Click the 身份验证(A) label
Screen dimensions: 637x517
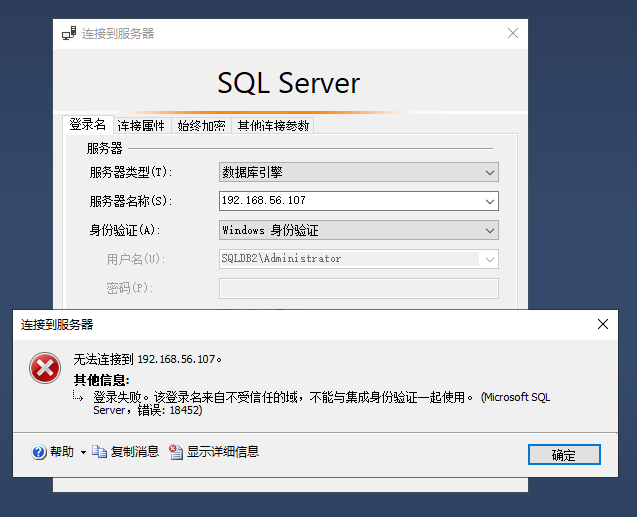coord(125,230)
